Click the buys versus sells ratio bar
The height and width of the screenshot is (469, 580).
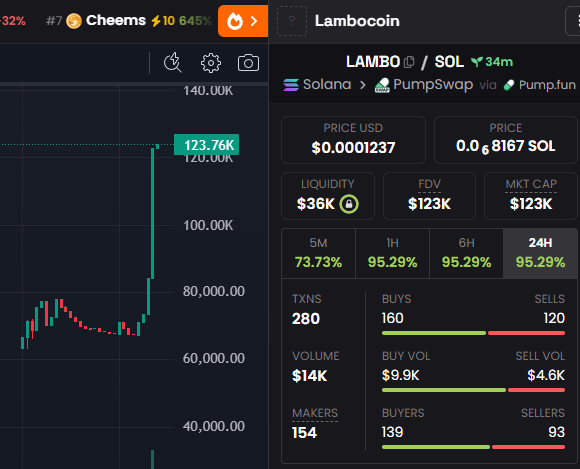473,333
